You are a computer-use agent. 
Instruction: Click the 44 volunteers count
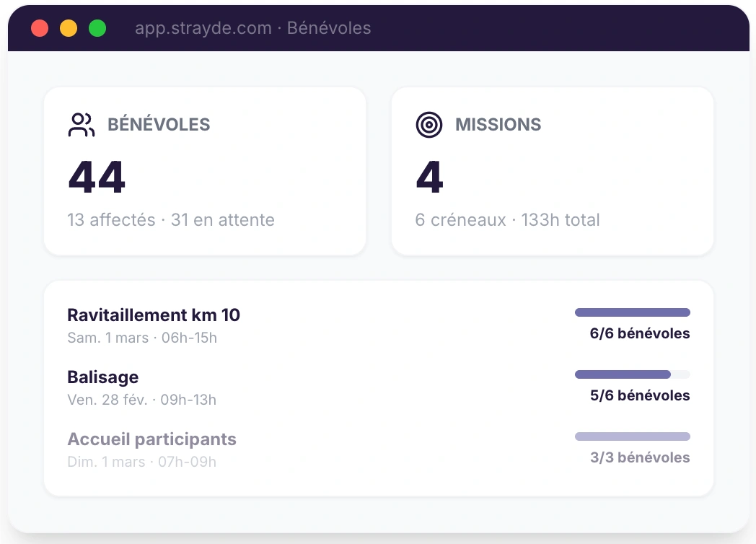[97, 177]
